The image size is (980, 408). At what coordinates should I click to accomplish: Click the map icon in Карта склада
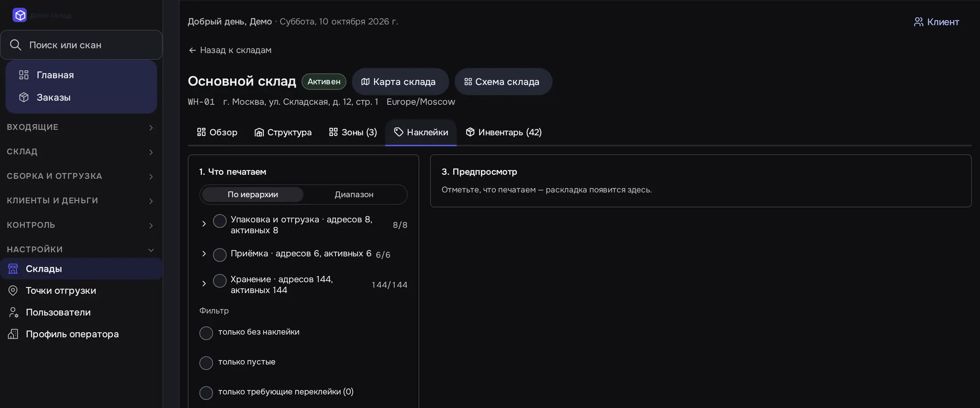tap(365, 82)
